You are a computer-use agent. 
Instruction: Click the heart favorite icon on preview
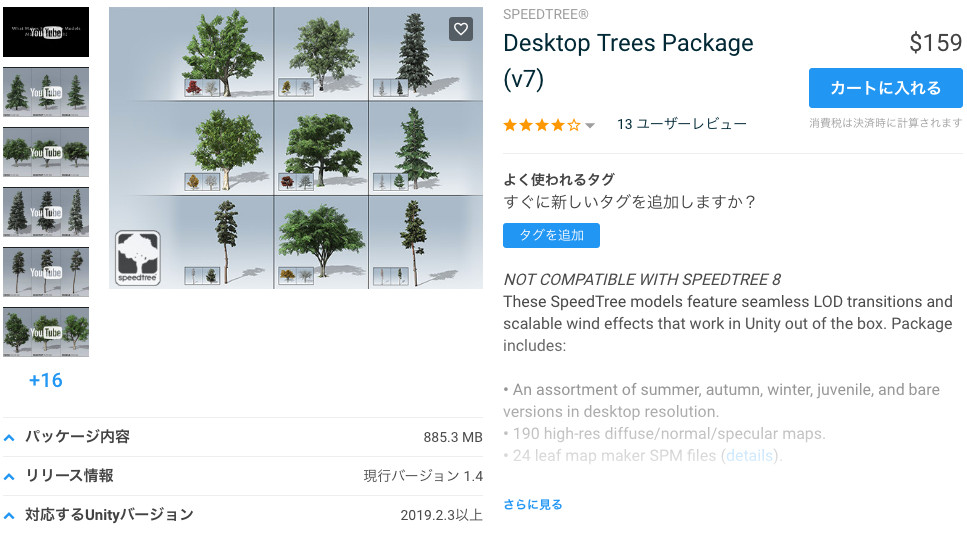click(461, 29)
